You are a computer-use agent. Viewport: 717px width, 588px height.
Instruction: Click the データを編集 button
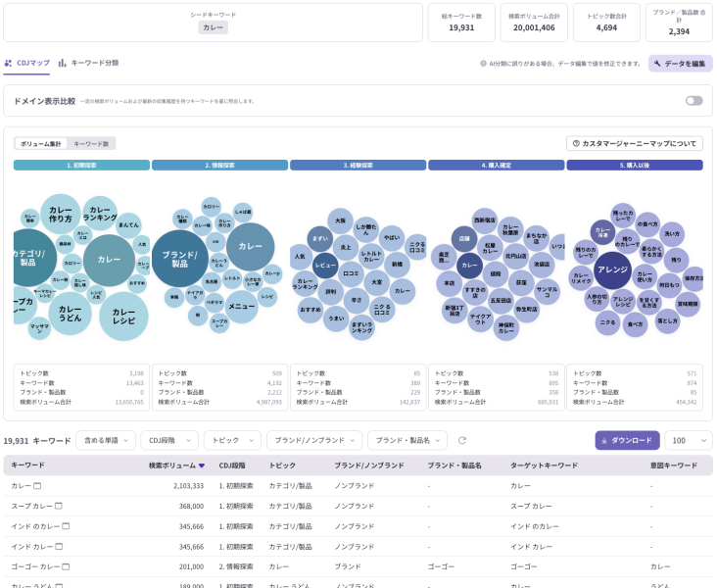(680, 64)
